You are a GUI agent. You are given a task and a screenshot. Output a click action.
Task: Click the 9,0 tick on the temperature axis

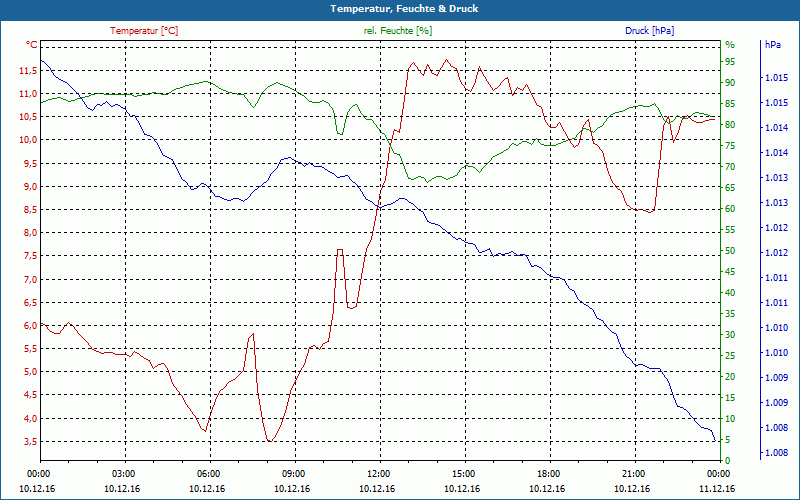(30, 186)
